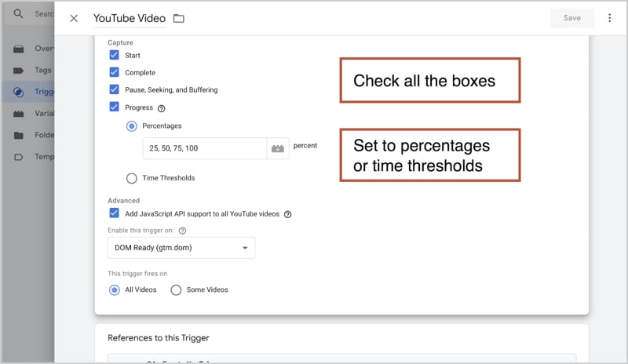Click Triggers label in the sidebar

(x=44, y=92)
